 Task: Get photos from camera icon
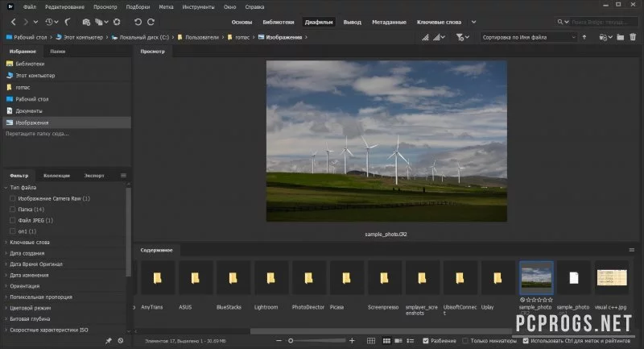[86, 22]
